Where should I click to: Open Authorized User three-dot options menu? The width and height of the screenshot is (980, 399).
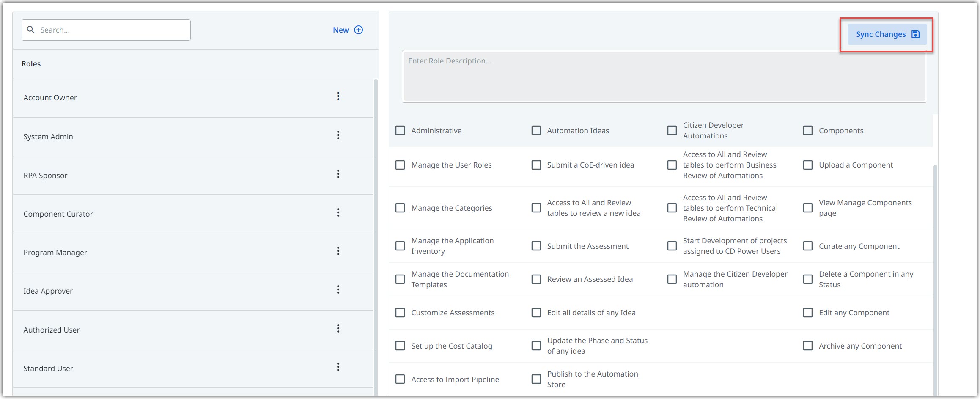338,329
